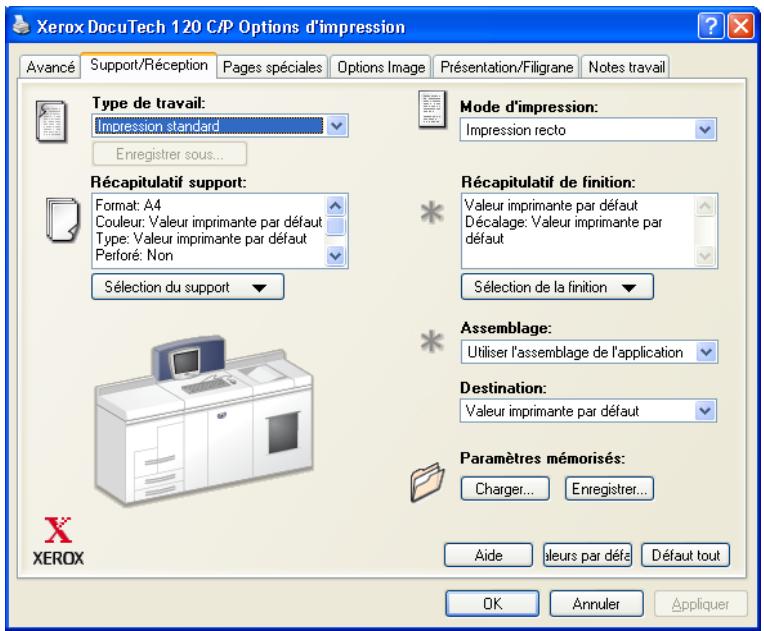Image resolution: width=764 pixels, height=631 pixels.
Task: Click 'Type: Valeur imprimante par défaut' line
Action: point(201,238)
